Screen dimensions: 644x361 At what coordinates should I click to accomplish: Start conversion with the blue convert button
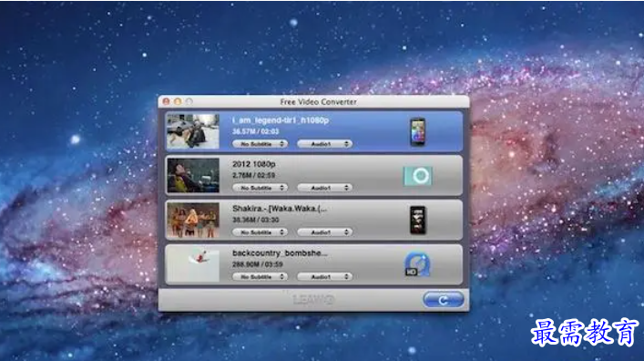(x=444, y=300)
